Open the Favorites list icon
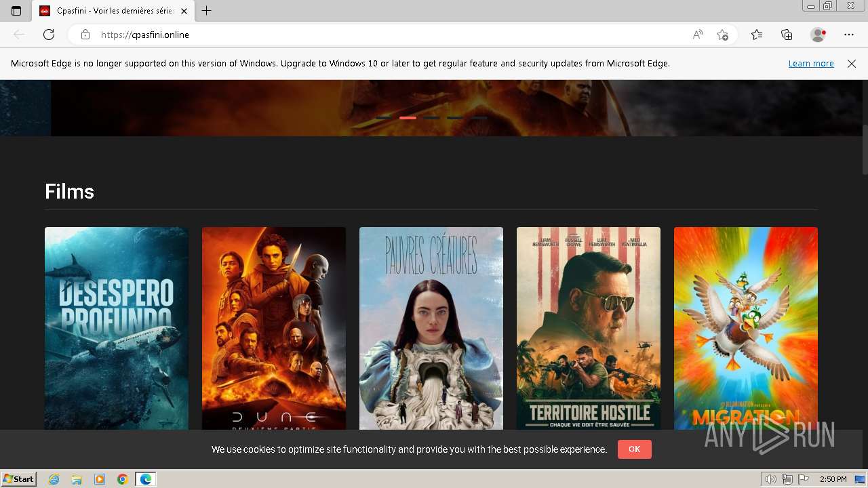This screenshot has height=488, width=868. point(757,35)
